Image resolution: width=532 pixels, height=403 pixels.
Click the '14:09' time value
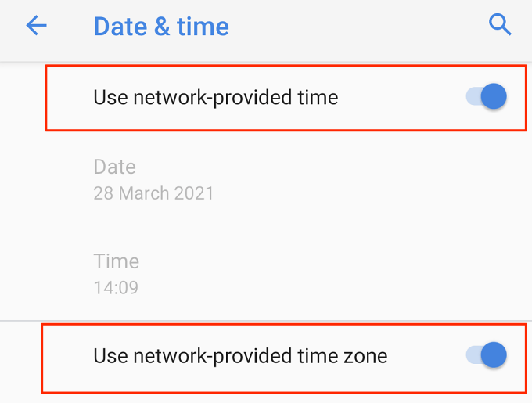tap(116, 287)
